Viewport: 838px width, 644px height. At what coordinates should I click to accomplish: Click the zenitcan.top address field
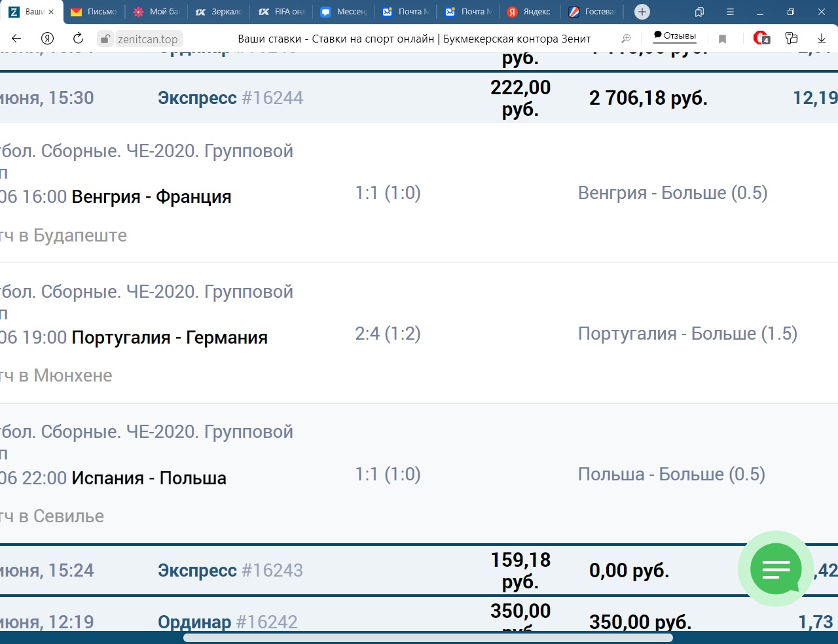pyautogui.click(x=147, y=39)
